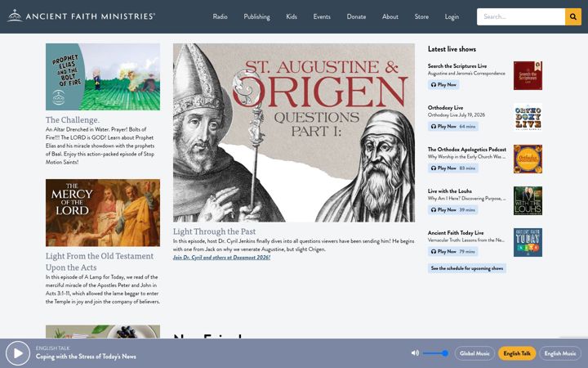Open the Donate page

[x=356, y=16]
